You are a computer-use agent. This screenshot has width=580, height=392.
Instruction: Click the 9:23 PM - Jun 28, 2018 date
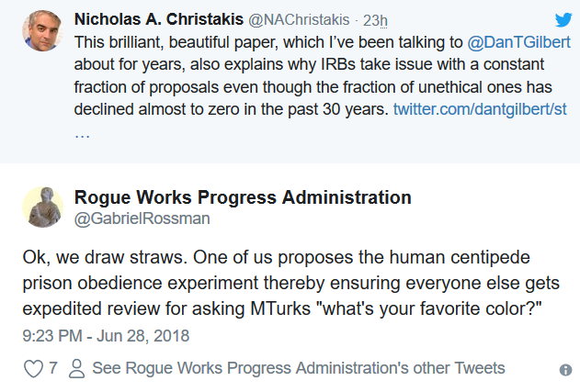point(106,336)
